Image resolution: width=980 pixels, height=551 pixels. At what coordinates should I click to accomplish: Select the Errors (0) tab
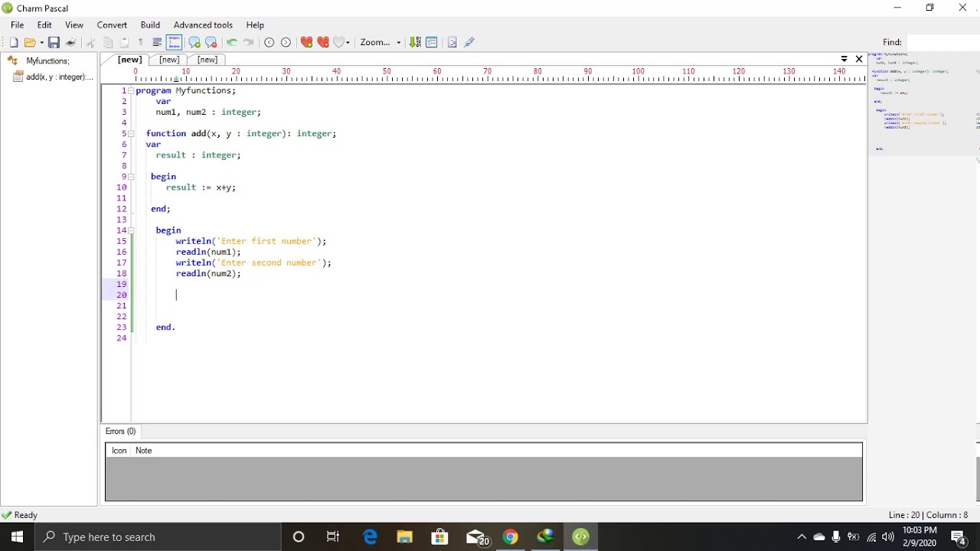(120, 432)
